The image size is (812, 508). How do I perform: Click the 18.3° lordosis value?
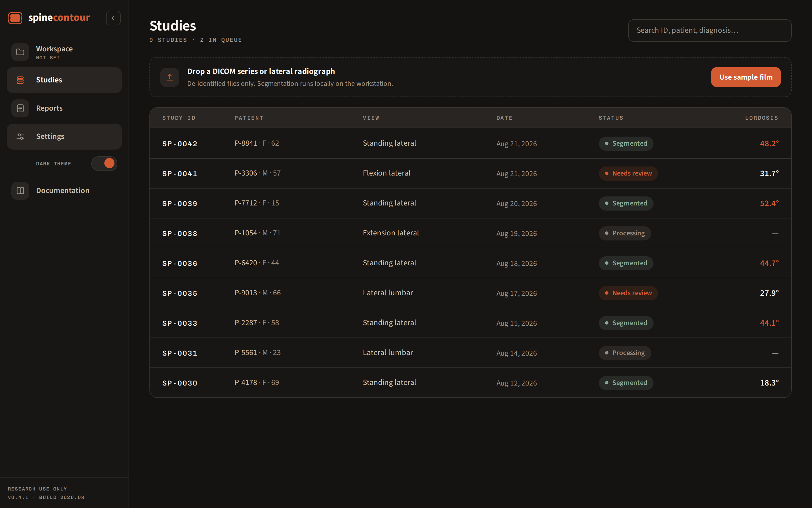pos(769,383)
